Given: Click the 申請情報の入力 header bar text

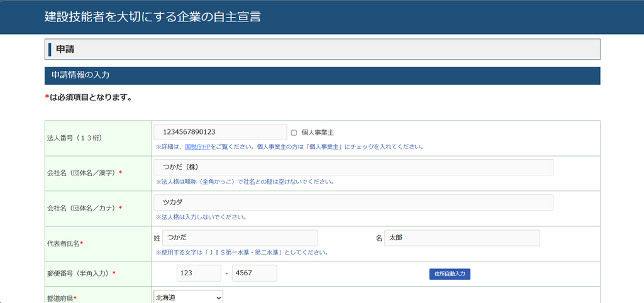Looking at the screenshot, I should (x=80, y=75).
